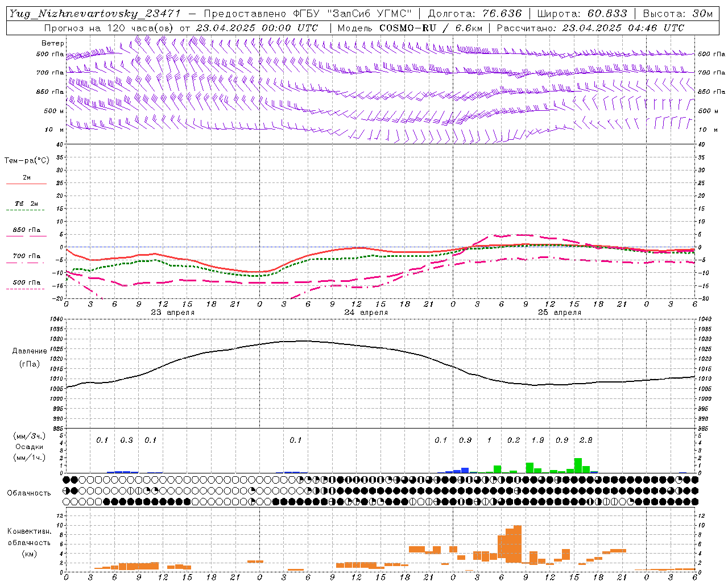This screenshot has width=728, height=582.
Task: Click the date label 23 апреля
Action: (x=173, y=313)
